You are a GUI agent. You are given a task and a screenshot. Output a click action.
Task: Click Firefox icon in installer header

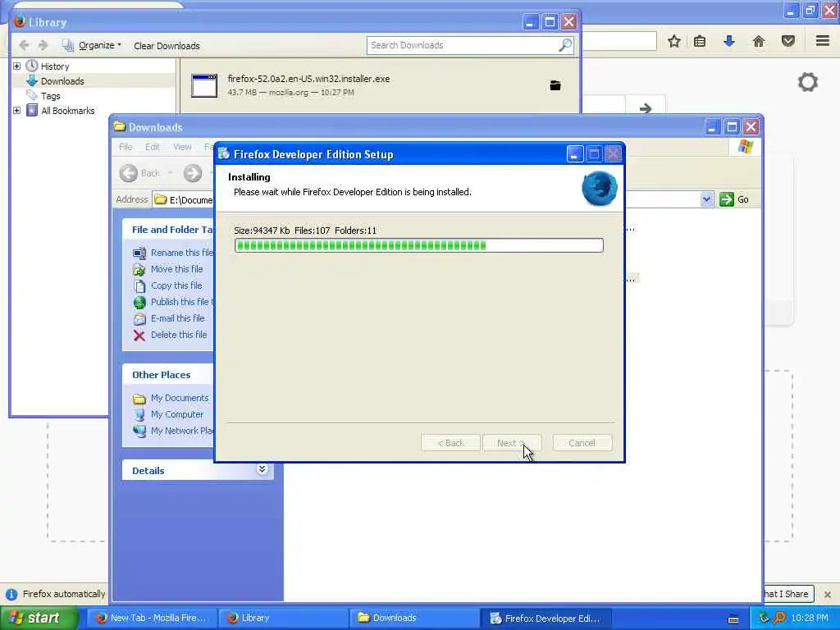coord(600,189)
